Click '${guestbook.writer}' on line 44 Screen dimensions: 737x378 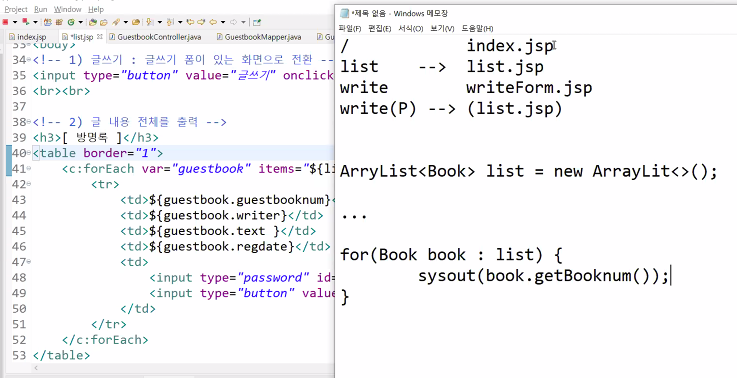[x=218, y=215]
